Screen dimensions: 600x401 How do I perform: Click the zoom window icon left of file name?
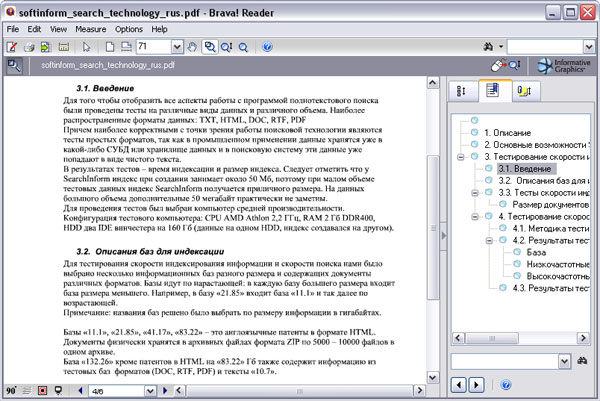click(x=14, y=65)
